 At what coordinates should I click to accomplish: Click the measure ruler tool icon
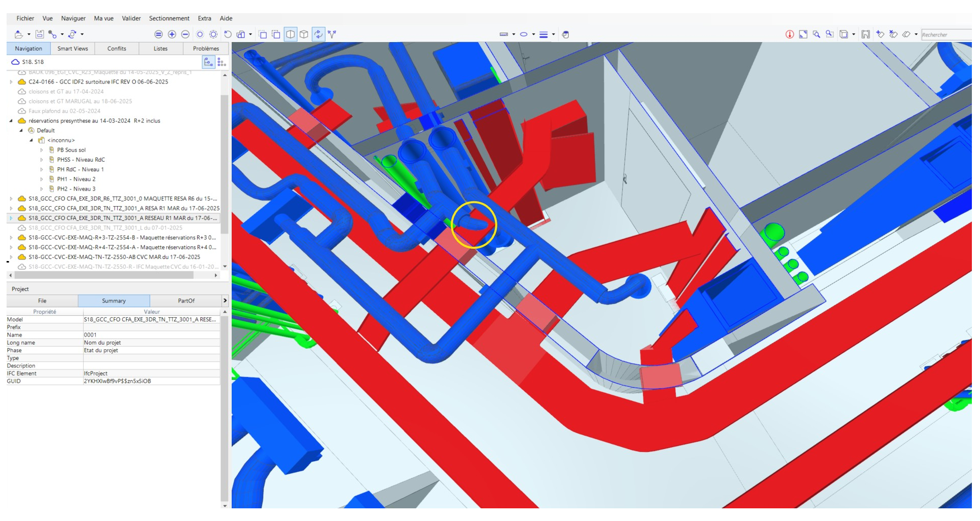pos(503,34)
